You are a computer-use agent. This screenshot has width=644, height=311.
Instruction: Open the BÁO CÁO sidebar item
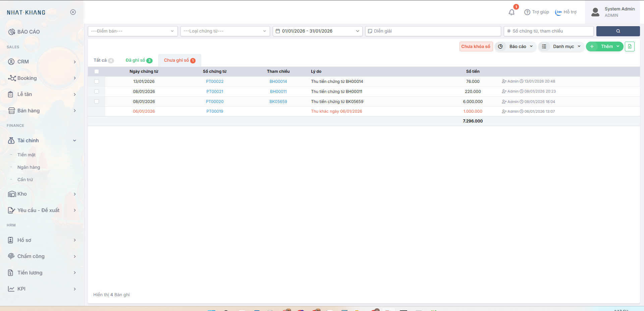coord(29,32)
